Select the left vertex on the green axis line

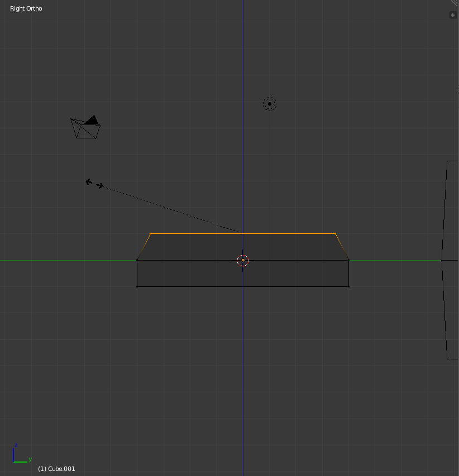137,260
